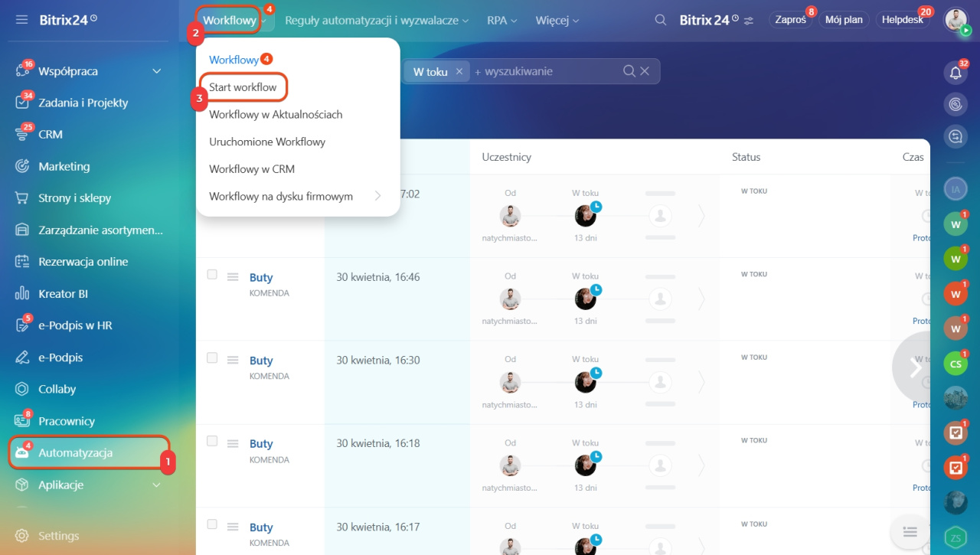Select Workflowy na dysku firmowym entry

point(281,197)
